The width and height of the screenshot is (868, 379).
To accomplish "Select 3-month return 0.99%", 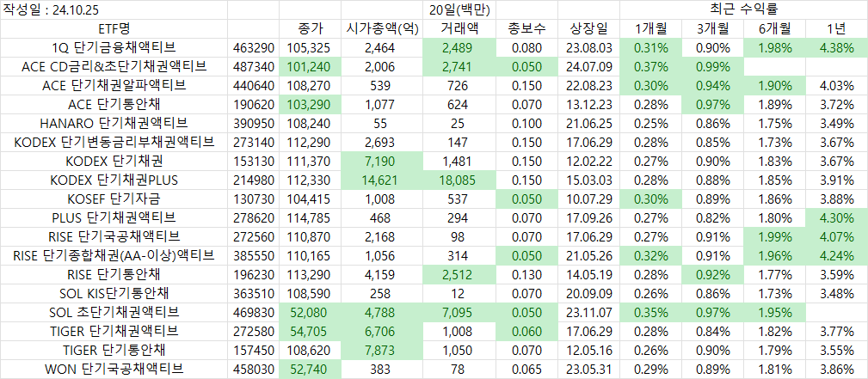I will click(x=713, y=66).
